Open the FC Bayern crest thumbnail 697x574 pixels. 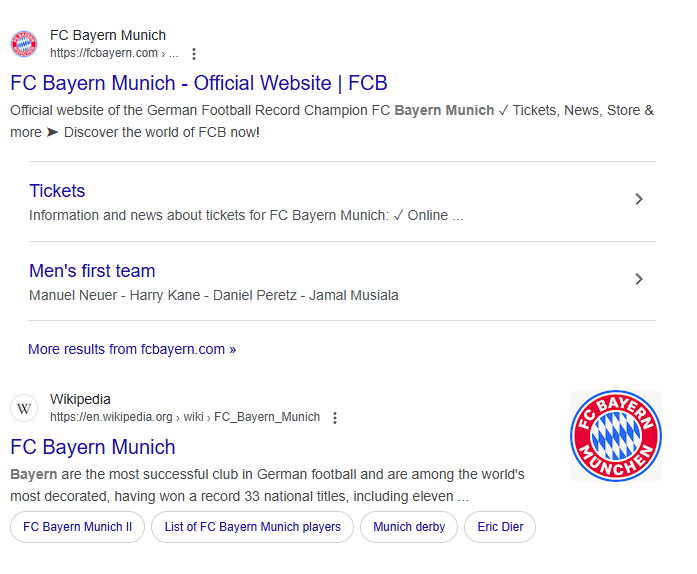(x=615, y=436)
